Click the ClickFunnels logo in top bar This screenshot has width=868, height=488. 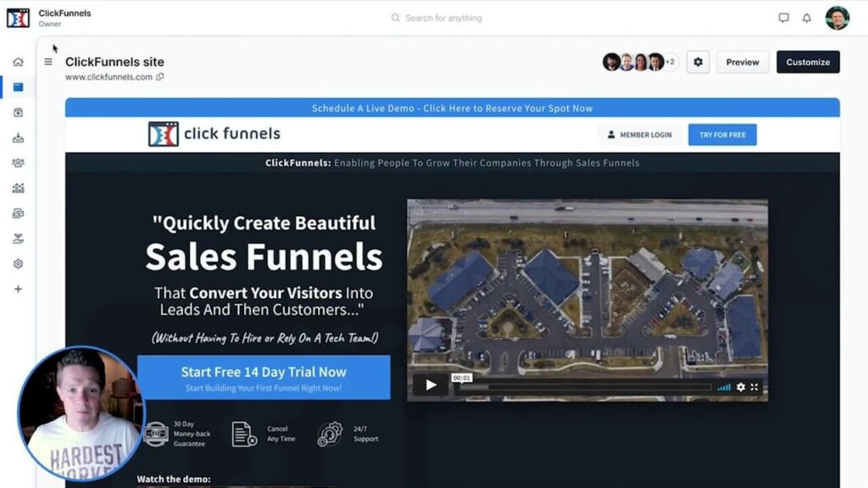[18, 18]
